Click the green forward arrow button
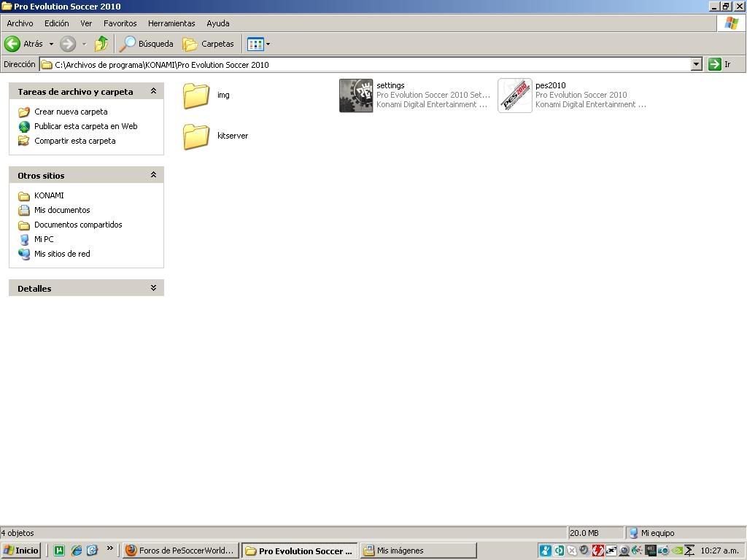Image resolution: width=747 pixels, height=560 pixels. [68, 44]
